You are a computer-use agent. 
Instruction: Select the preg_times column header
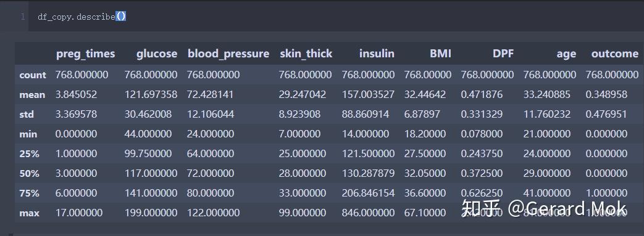point(85,54)
